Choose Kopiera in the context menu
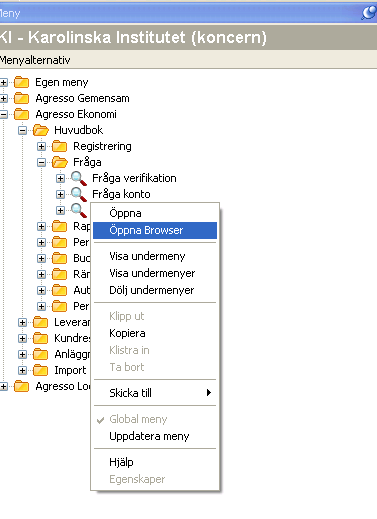 pos(155,333)
